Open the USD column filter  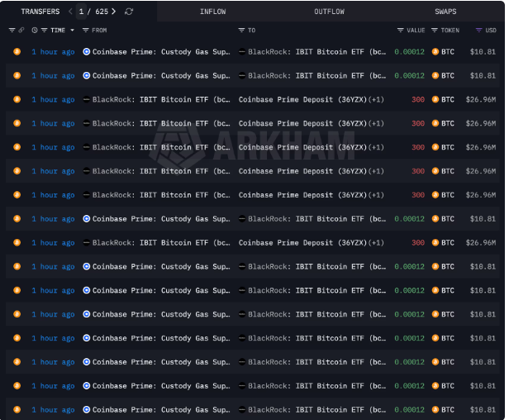(x=479, y=30)
